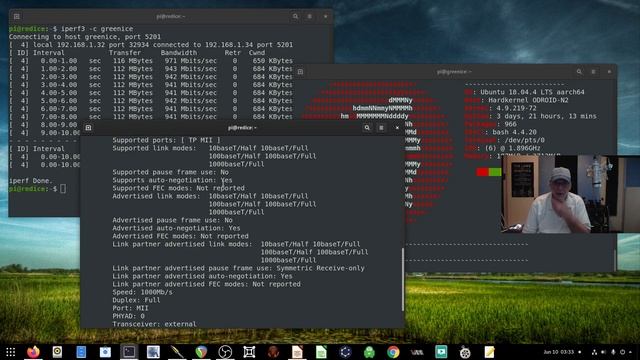Click the 'Transceiver: external' line
640x360 pixels.
click(x=154, y=324)
